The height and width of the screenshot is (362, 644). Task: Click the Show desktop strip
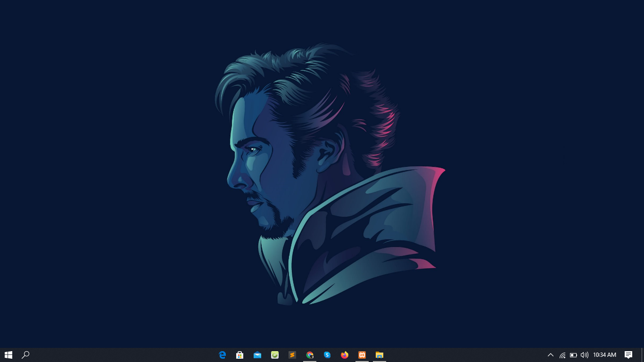[643, 355]
